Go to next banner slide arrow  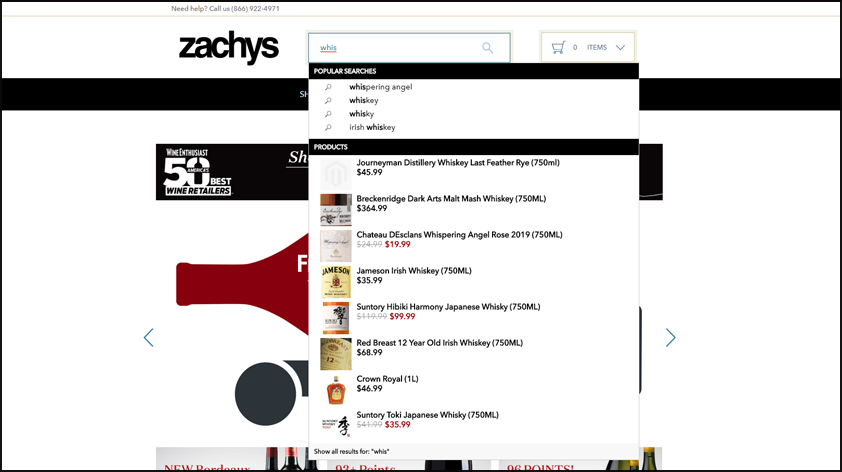[x=670, y=338]
